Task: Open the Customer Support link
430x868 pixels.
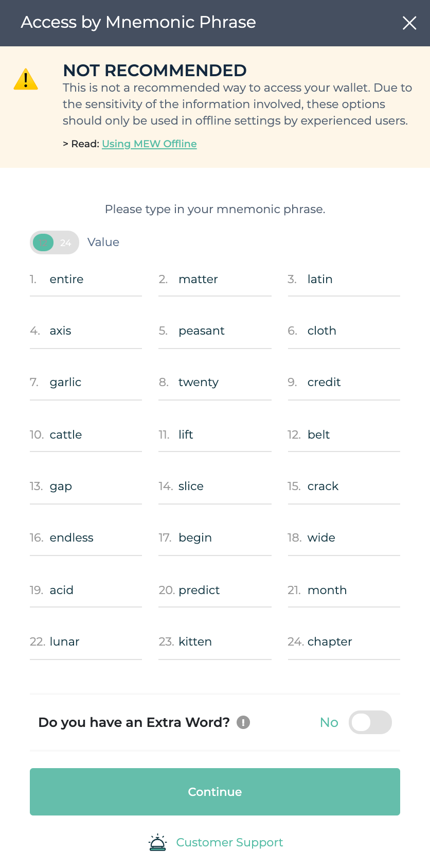Action: tap(229, 842)
